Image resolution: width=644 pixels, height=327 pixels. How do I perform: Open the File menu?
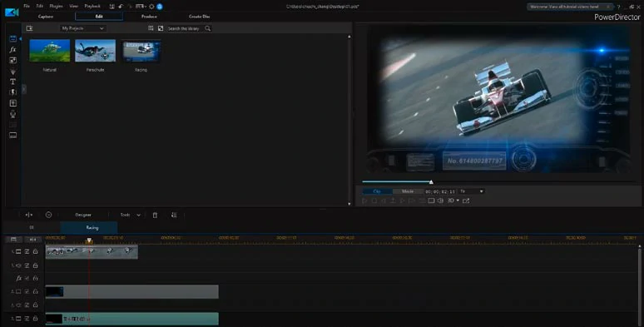click(x=27, y=7)
